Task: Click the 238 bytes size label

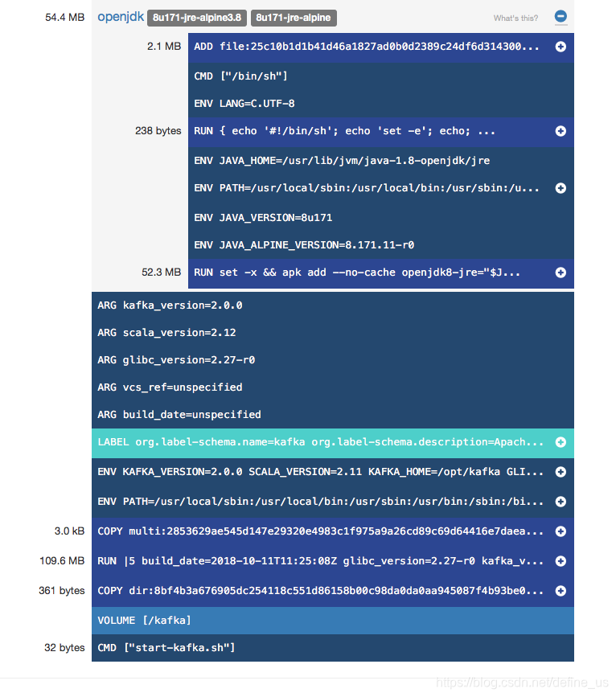Action: 158,131
